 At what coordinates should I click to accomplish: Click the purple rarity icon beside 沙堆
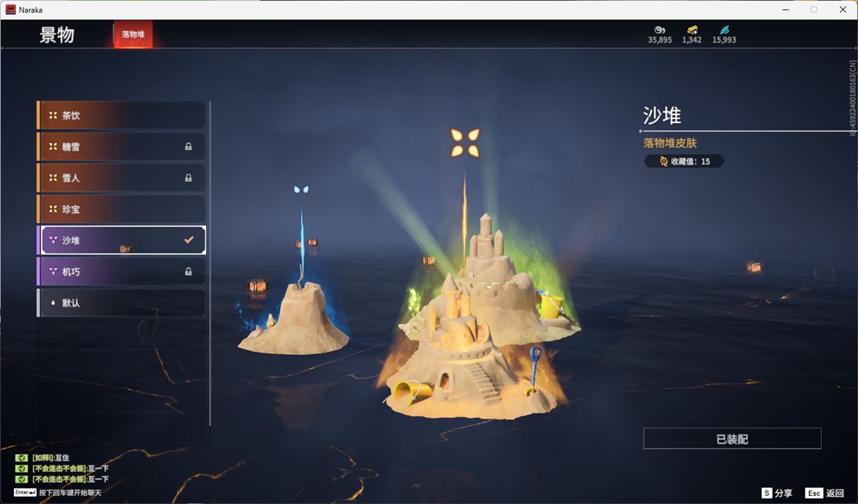(53, 240)
